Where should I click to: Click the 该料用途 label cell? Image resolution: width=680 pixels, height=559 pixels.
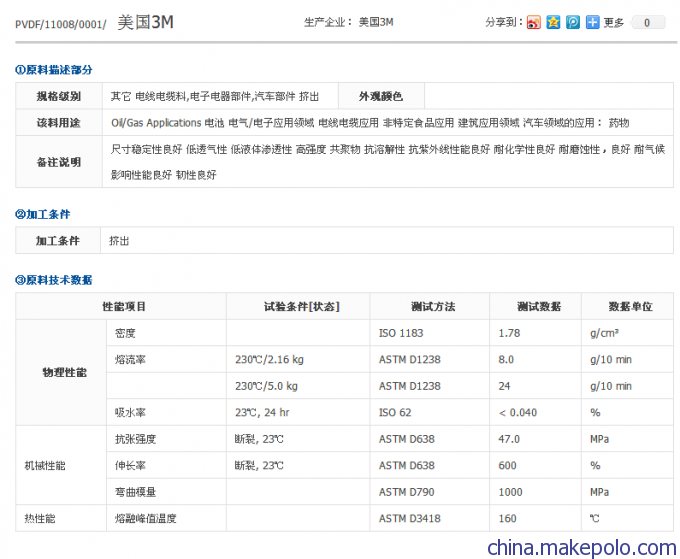(x=59, y=123)
